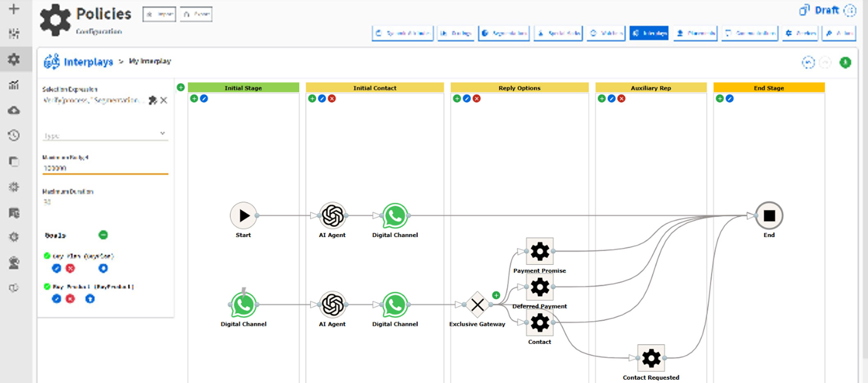Click the green save button top right
The height and width of the screenshot is (383, 868).
tap(845, 62)
